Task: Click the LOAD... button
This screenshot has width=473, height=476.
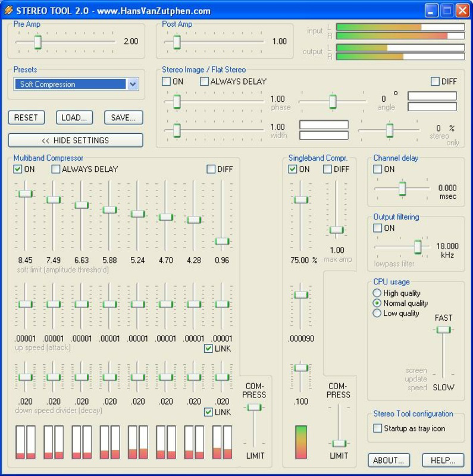Action: pyautogui.click(x=74, y=117)
